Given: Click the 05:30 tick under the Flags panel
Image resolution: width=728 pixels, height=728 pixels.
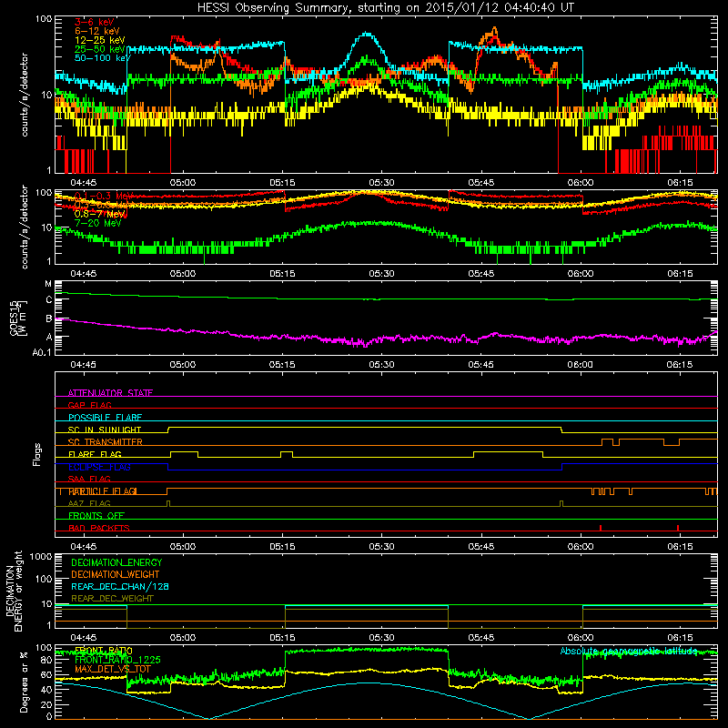Looking at the screenshot, I should coord(381,547).
